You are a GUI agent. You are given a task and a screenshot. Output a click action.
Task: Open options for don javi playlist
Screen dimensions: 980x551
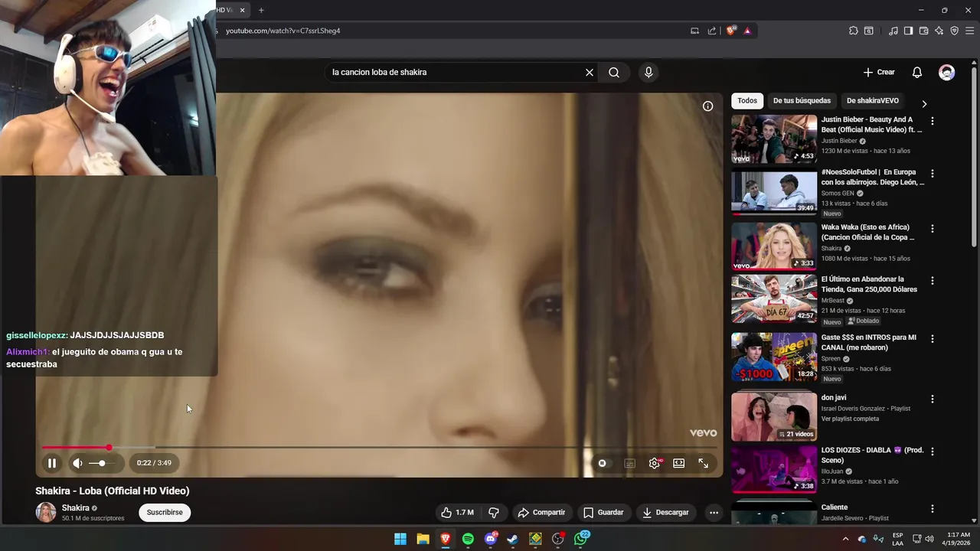pyautogui.click(x=932, y=399)
